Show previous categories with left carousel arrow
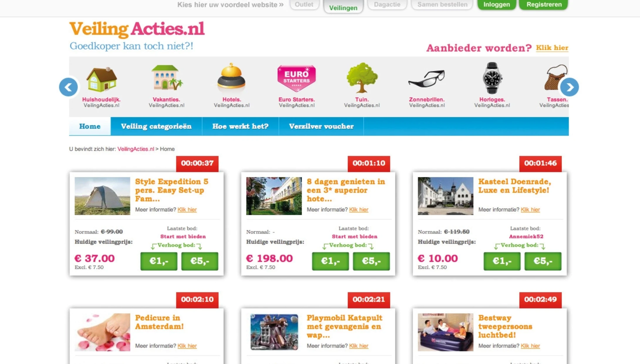The height and width of the screenshot is (364, 640). [x=68, y=87]
